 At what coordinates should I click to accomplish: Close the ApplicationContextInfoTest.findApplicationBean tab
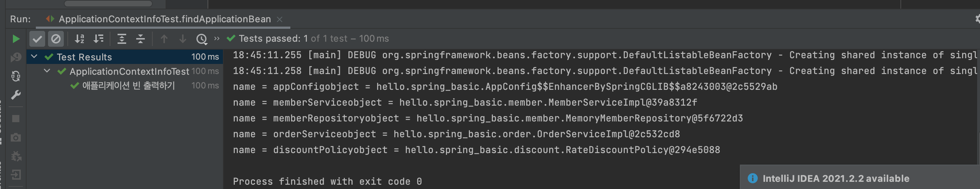280,19
